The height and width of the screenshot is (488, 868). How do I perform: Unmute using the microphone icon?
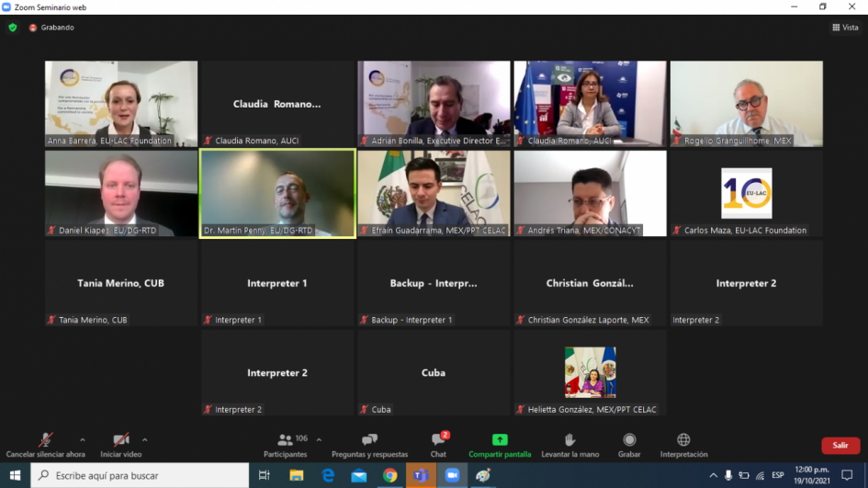click(45, 440)
